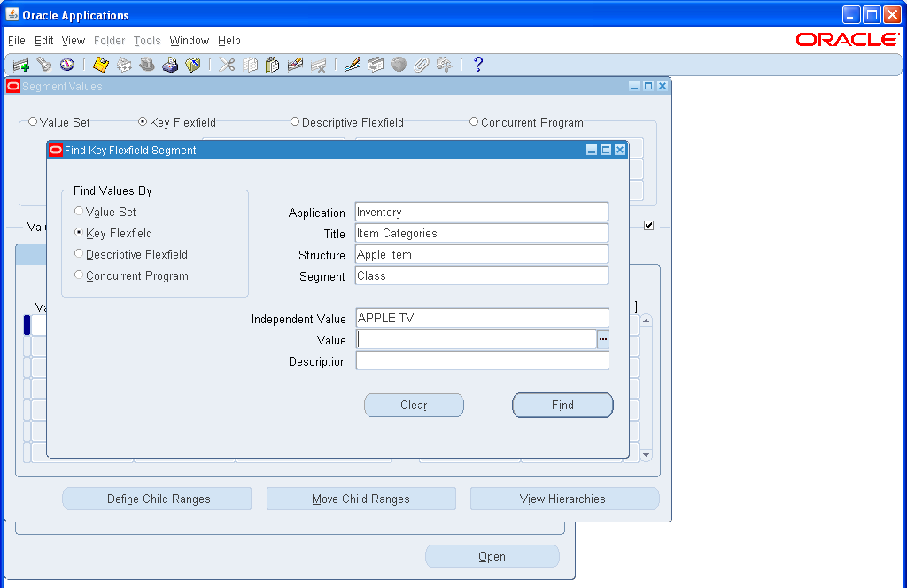Click the Help question mark toolbar icon
This screenshot has width=907, height=588.
tap(478, 64)
